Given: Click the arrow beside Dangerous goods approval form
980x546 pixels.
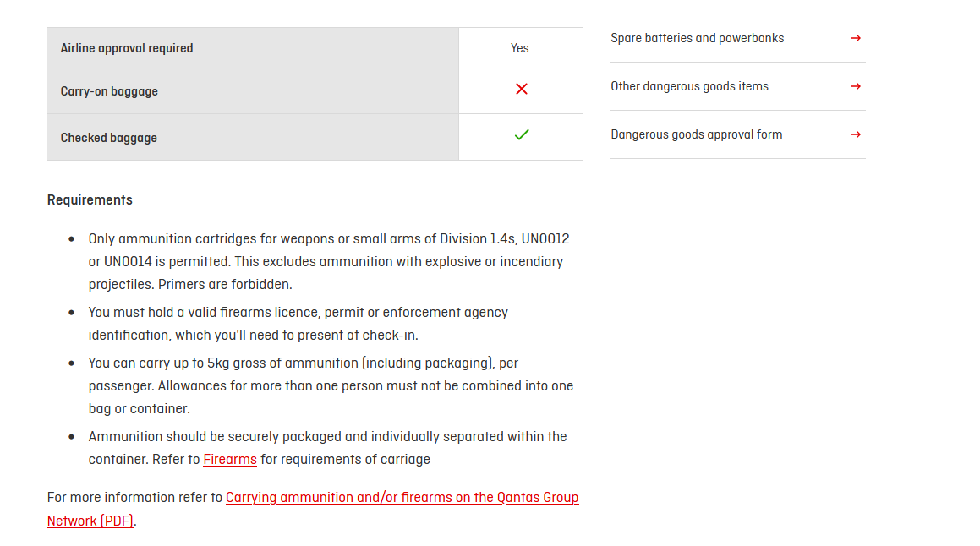Looking at the screenshot, I should tap(855, 134).
